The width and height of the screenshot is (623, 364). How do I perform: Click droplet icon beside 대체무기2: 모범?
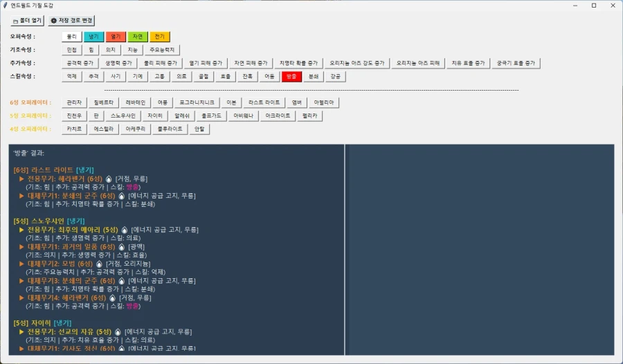(x=99, y=264)
